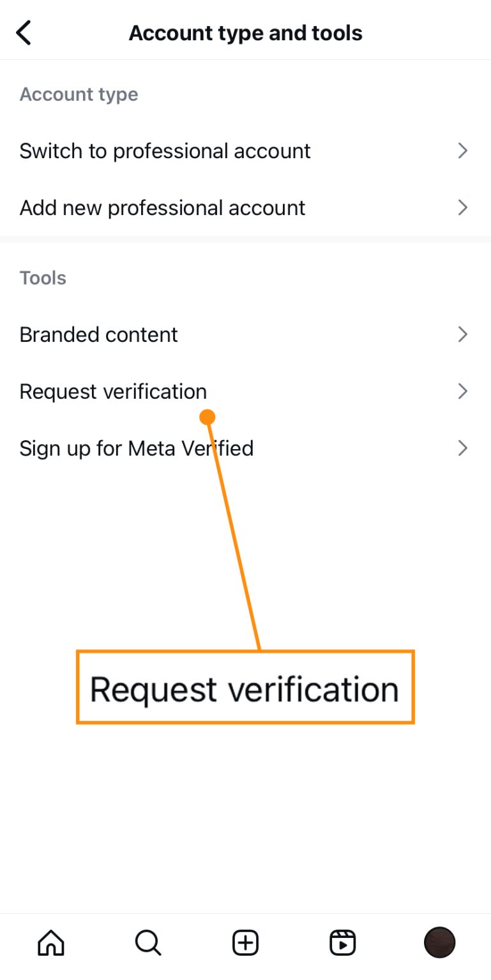This screenshot has width=491, height=980.
Task: Expand Add new professional account chevron
Action: tap(462, 207)
